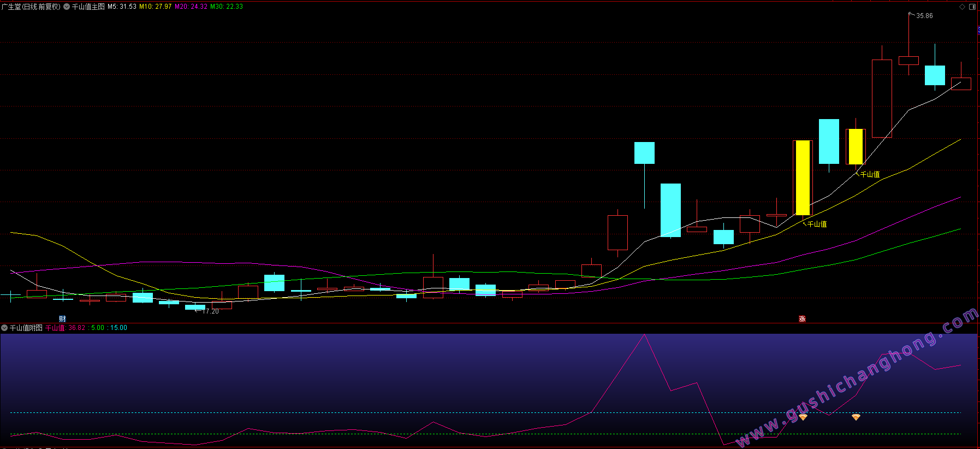980x449 pixels.
Task: Click the 千山值主图 indicator name label
Action: (x=88, y=7)
